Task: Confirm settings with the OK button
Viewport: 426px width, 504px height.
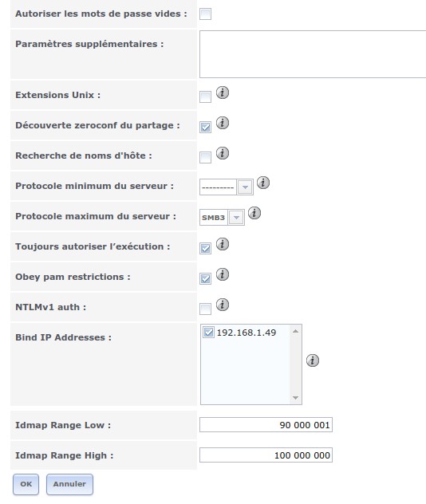Action: 26,484
